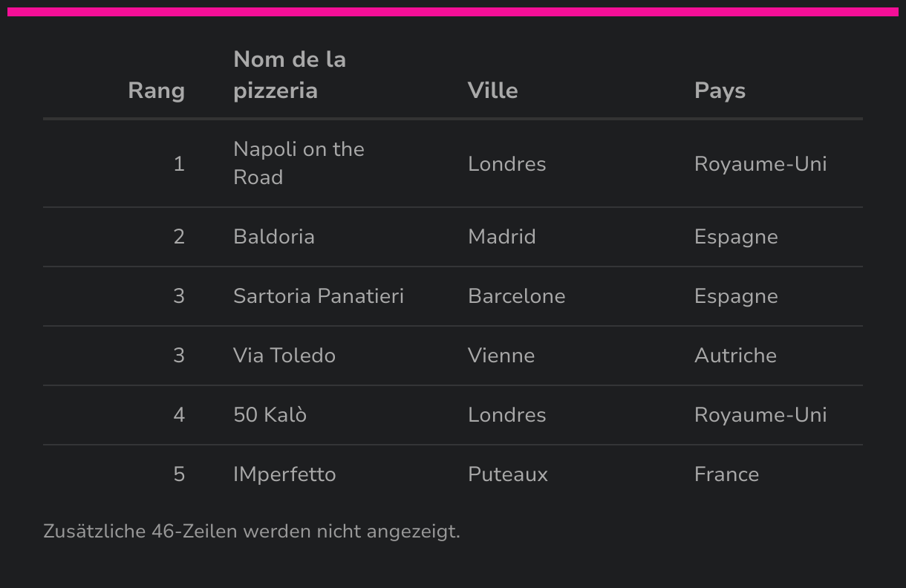This screenshot has height=588, width=906.
Task: Click the Rang column header
Action: [156, 91]
